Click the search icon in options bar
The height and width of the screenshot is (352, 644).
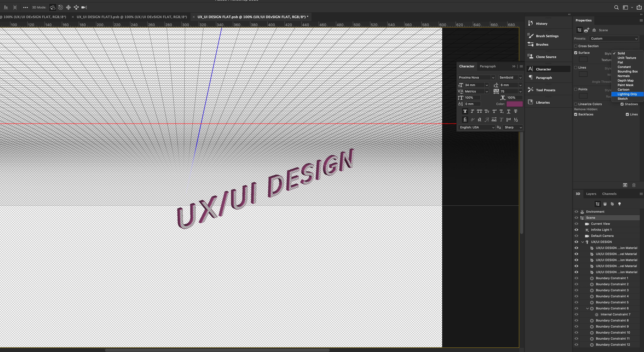(616, 8)
